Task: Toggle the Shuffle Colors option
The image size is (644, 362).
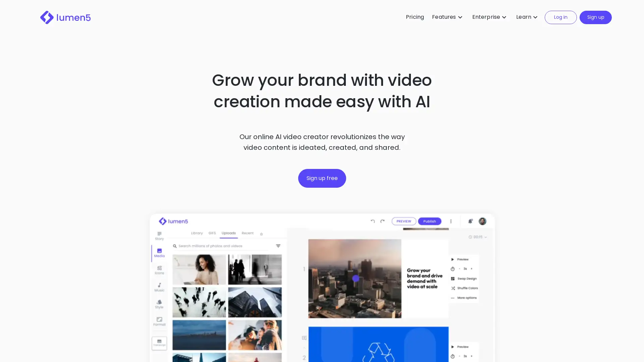Action: [465, 288]
